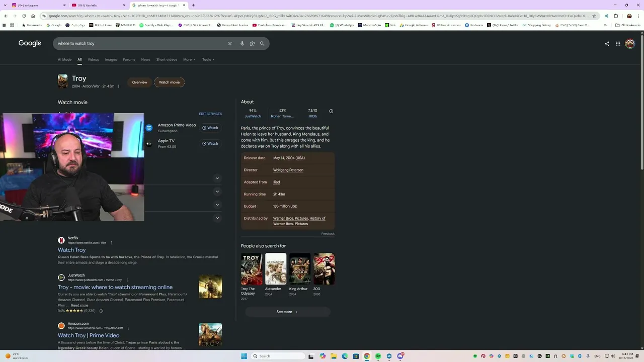Switch to AI Mode tab
Viewport: 644px width, 362px height.
[x=64, y=60]
